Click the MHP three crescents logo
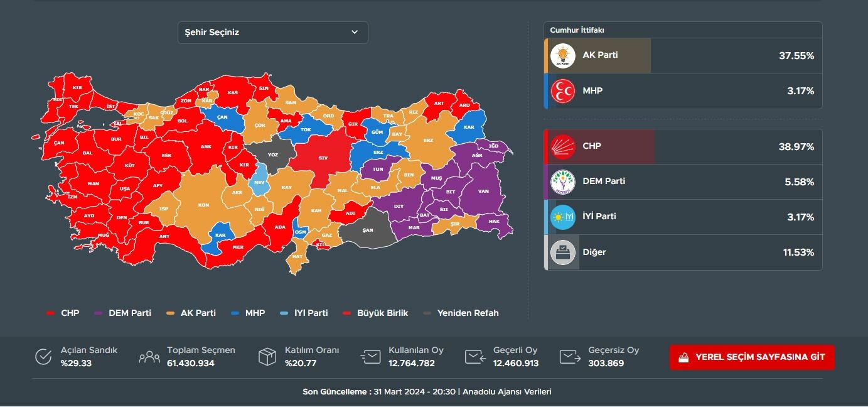The width and height of the screenshot is (868, 407). [563, 91]
